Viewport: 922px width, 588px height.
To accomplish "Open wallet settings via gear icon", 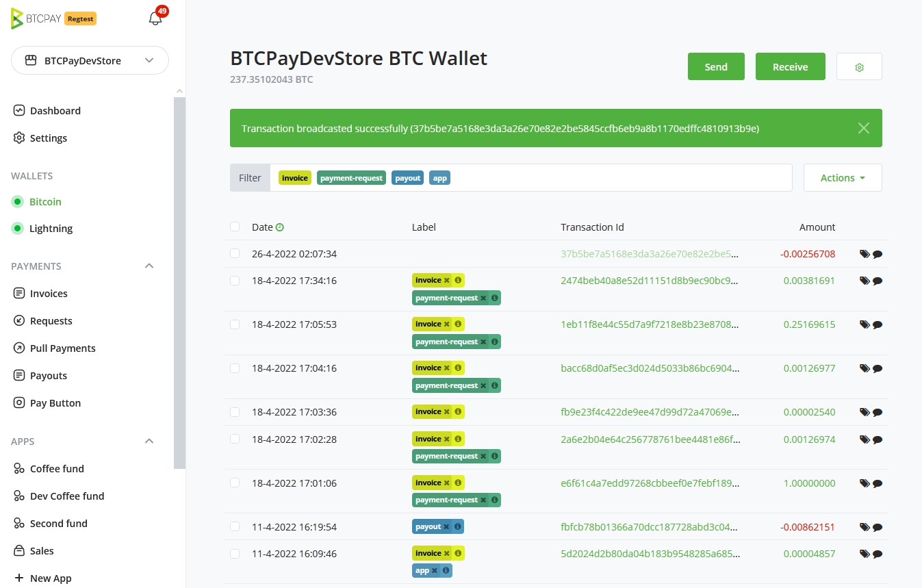I will [858, 66].
